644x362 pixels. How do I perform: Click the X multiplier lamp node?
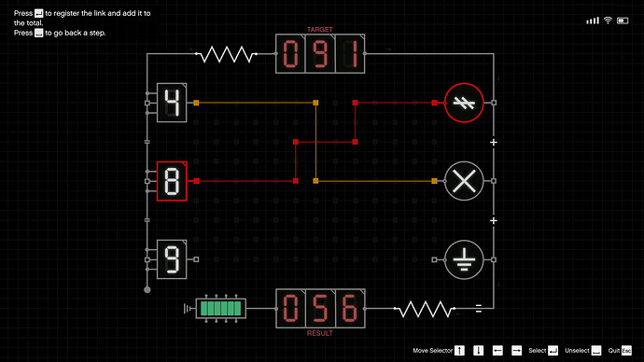(464, 181)
